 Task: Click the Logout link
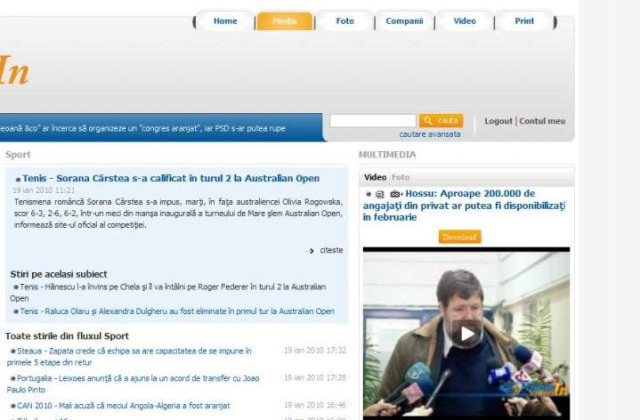498,121
